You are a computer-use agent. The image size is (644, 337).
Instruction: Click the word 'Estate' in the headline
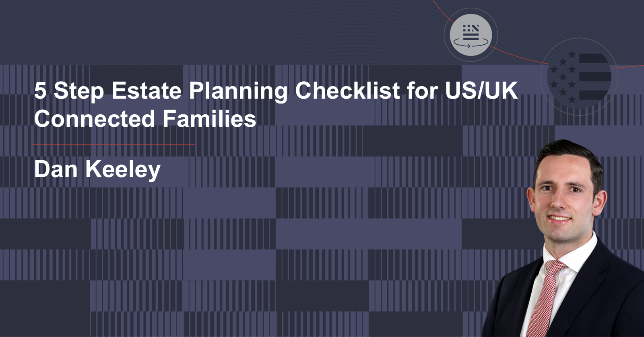[x=147, y=91]
